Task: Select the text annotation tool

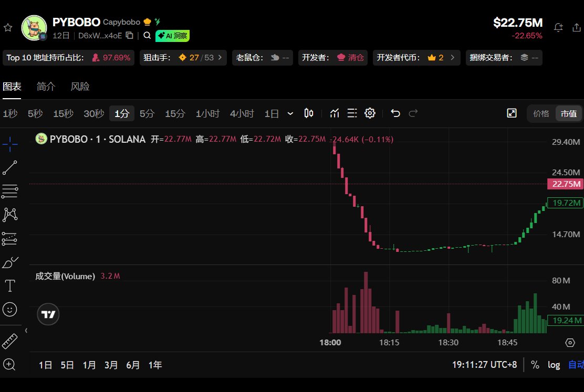Action: [x=9, y=286]
